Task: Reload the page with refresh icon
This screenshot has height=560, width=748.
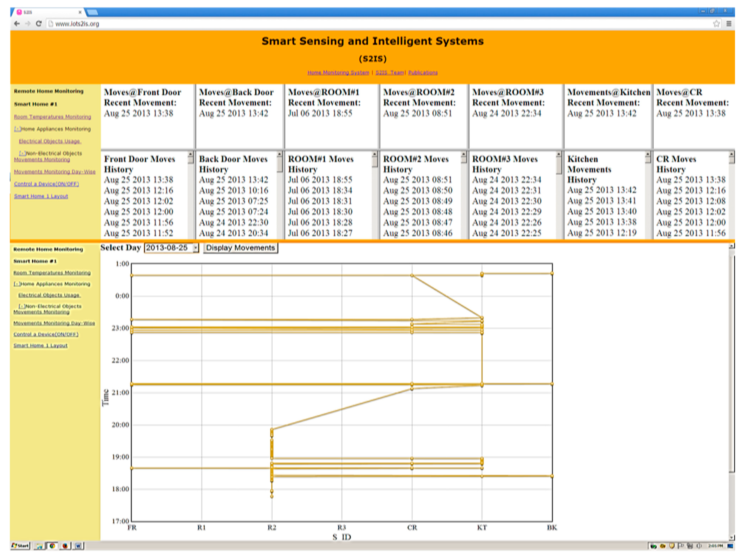Action: tap(39, 24)
